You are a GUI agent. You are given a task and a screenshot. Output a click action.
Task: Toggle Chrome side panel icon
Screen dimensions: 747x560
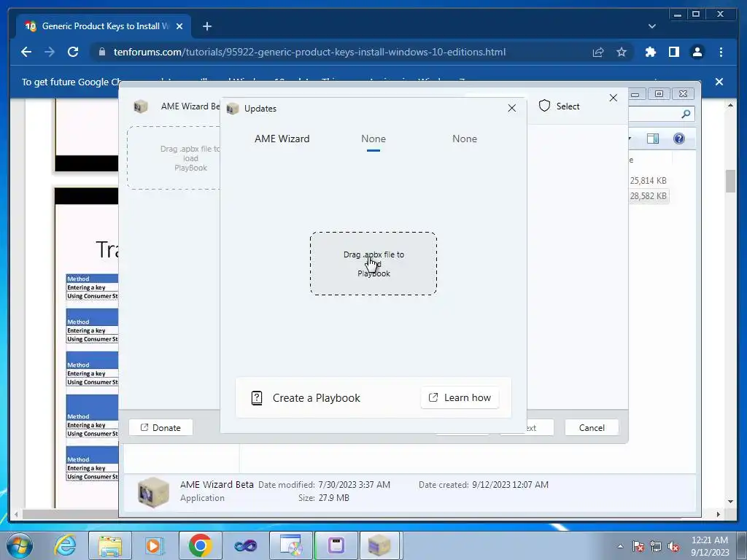click(x=673, y=52)
